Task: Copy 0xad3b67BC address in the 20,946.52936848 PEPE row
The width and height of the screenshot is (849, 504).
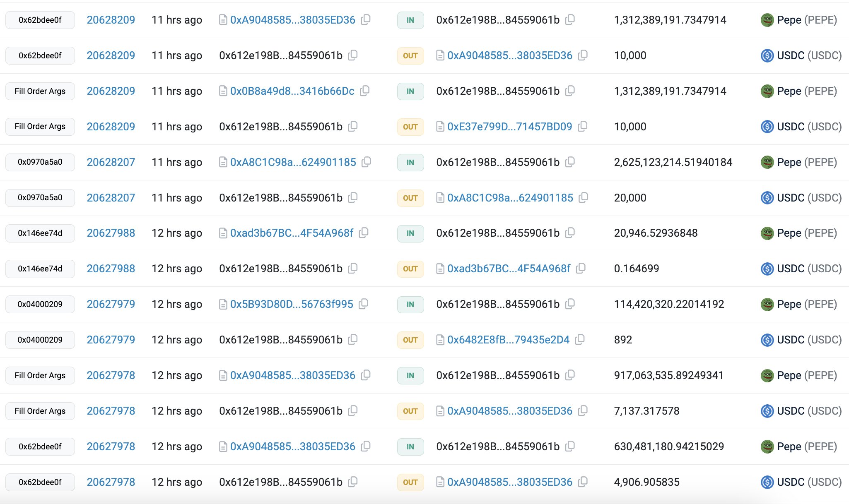Action: 364,233
